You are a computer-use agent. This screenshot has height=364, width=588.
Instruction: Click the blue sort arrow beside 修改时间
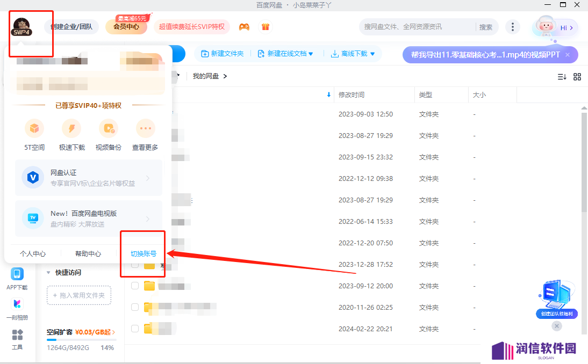coord(329,94)
